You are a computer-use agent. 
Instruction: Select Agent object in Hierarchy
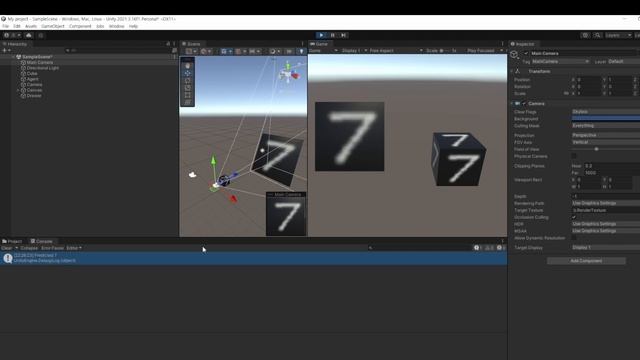[x=32, y=79]
